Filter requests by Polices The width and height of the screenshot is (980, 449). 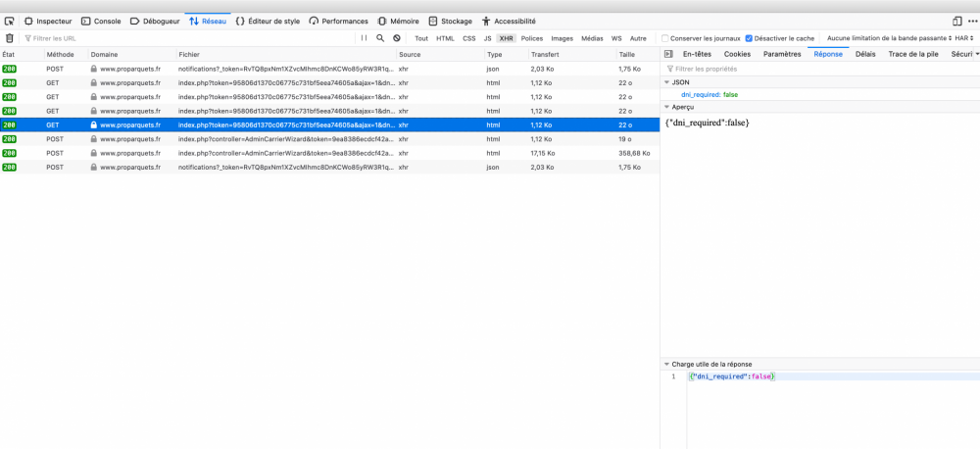[532, 38]
